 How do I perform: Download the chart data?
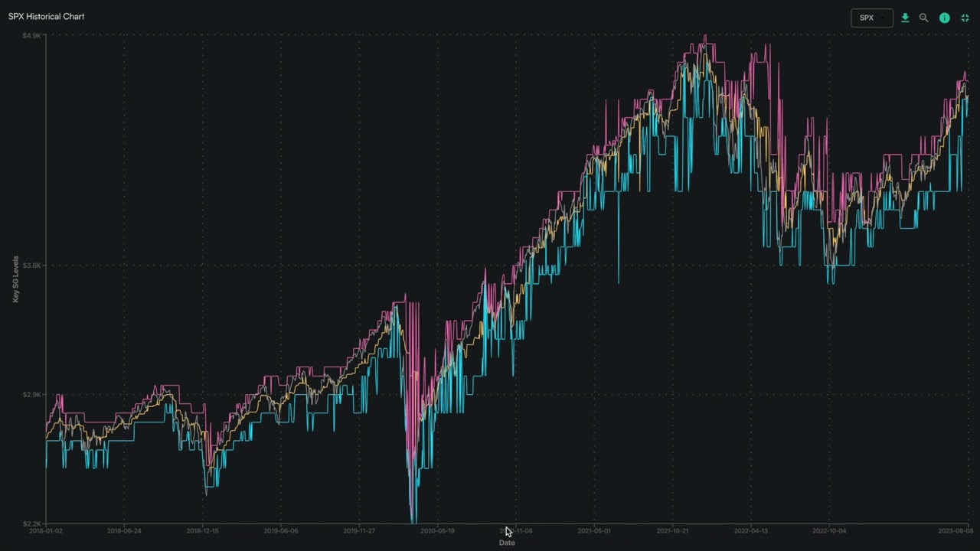(905, 18)
